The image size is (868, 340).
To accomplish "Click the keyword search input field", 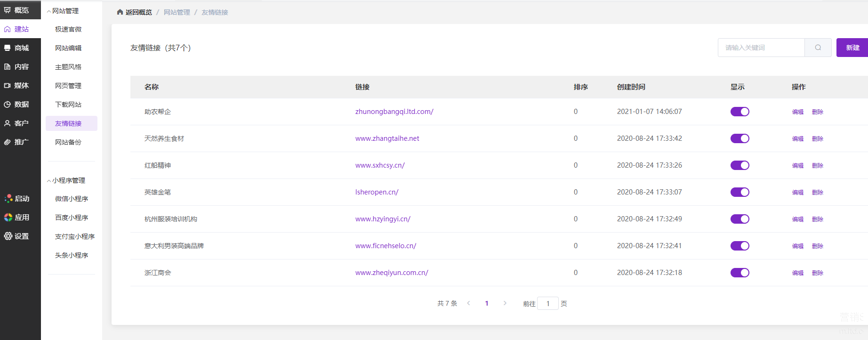I will click(x=761, y=48).
